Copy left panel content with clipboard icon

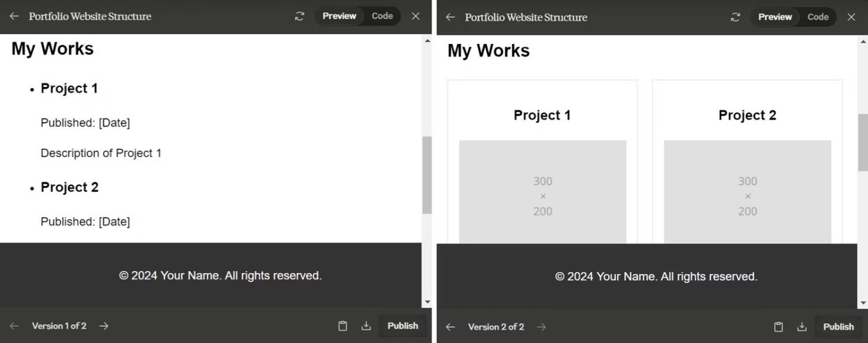tap(342, 326)
